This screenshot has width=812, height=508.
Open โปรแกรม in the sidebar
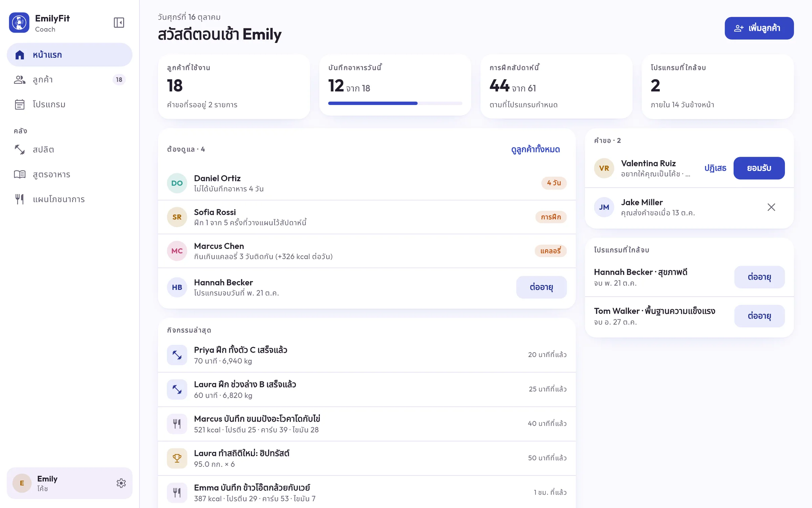pyautogui.click(x=69, y=104)
